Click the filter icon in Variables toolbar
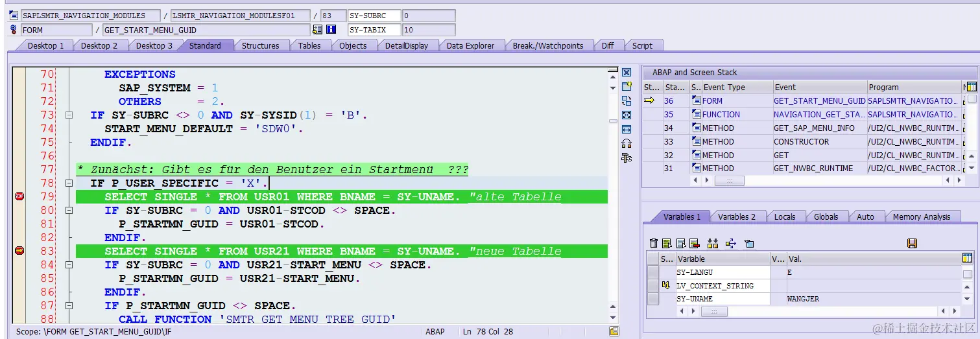Screen dimensions: 980x339 coord(749,243)
